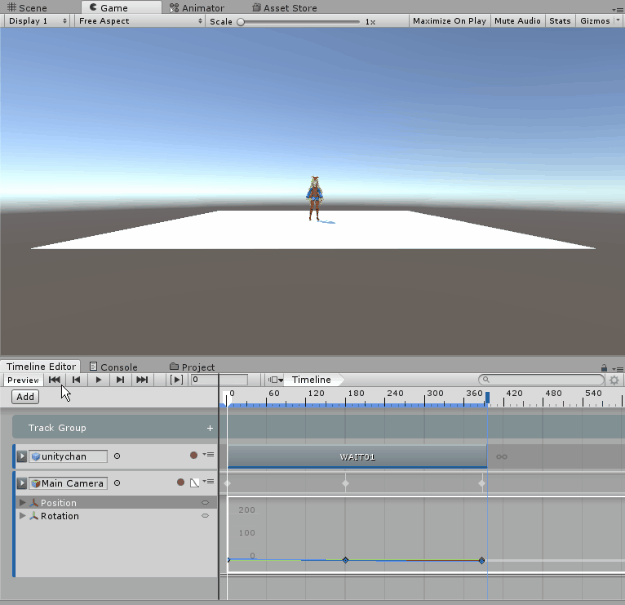Screen dimensions: 625x605
Task: Open Timeline Editor panel options menu
Action: (617, 369)
